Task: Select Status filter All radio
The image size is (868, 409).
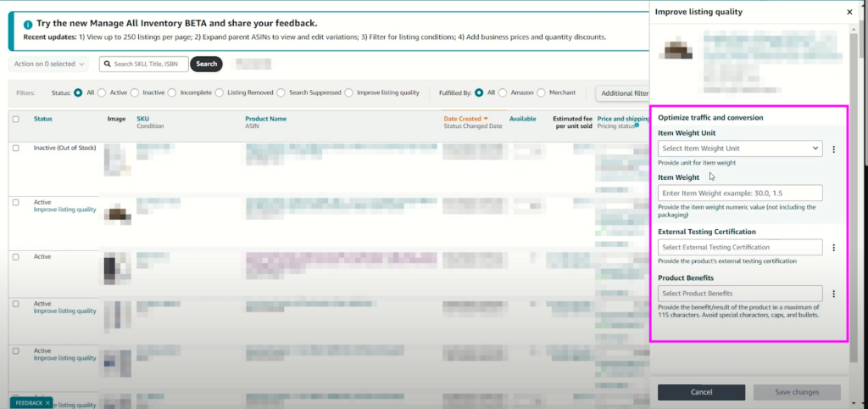Action: [x=78, y=92]
